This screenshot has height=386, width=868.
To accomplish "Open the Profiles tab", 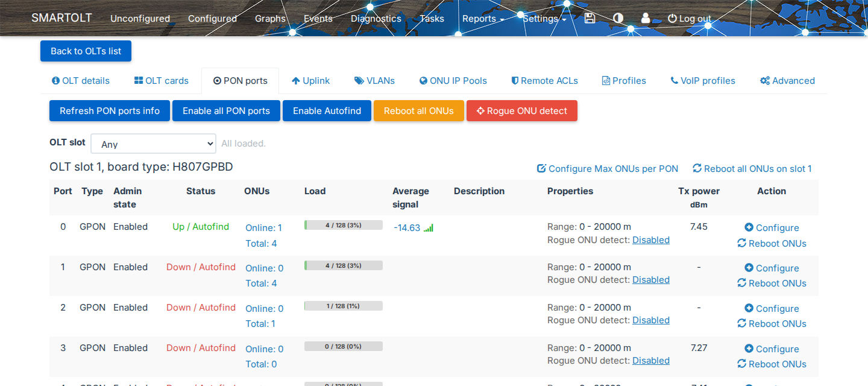I will pyautogui.click(x=624, y=81).
